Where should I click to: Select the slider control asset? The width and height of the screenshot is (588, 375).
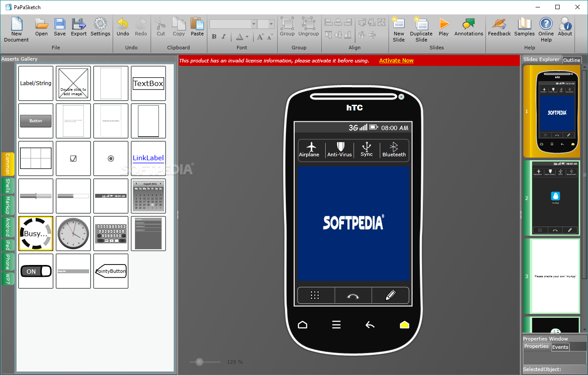(36, 196)
